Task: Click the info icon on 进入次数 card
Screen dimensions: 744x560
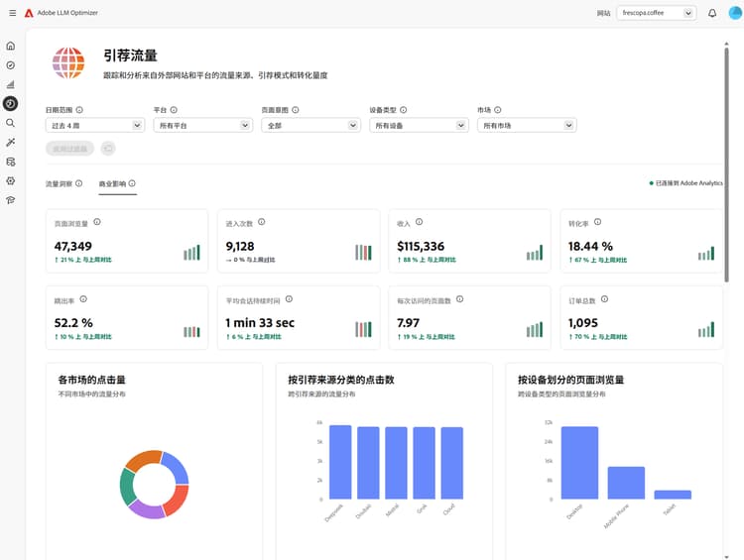Action: point(262,221)
